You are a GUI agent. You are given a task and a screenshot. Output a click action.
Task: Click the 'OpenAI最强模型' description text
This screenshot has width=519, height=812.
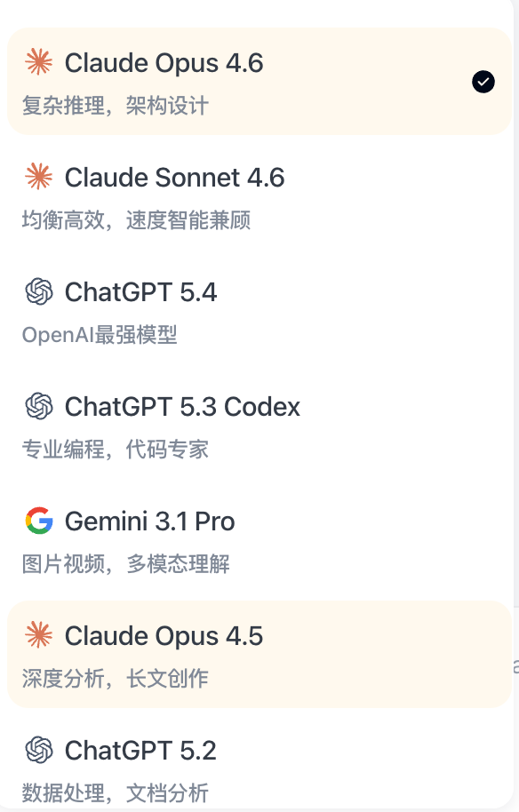[100, 334]
